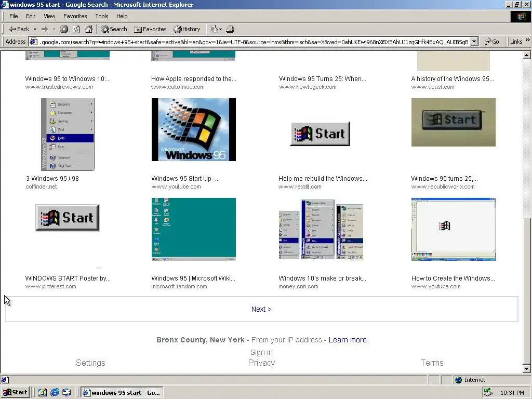The image size is (532, 399).
Task: Click the 'www.trustedreviews.com' source text
Action: (x=59, y=87)
